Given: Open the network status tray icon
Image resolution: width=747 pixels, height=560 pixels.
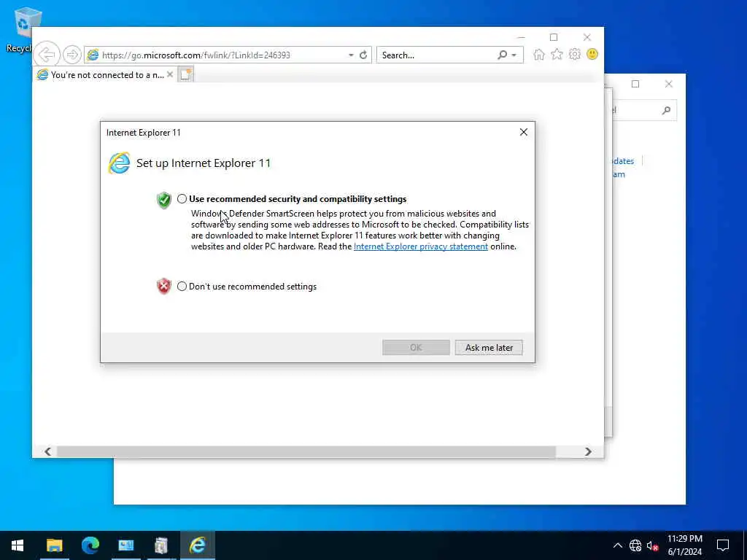Looking at the screenshot, I should pos(635,545).
